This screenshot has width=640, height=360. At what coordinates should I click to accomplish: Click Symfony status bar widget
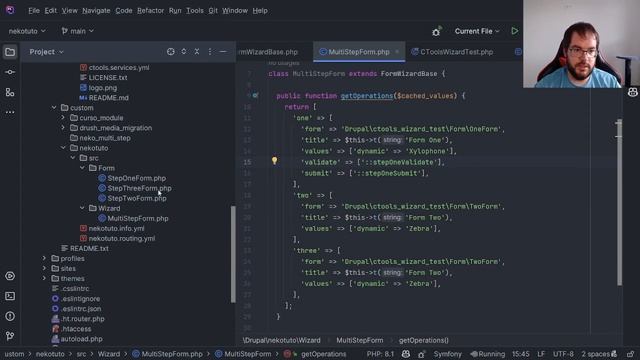(447, 354)
